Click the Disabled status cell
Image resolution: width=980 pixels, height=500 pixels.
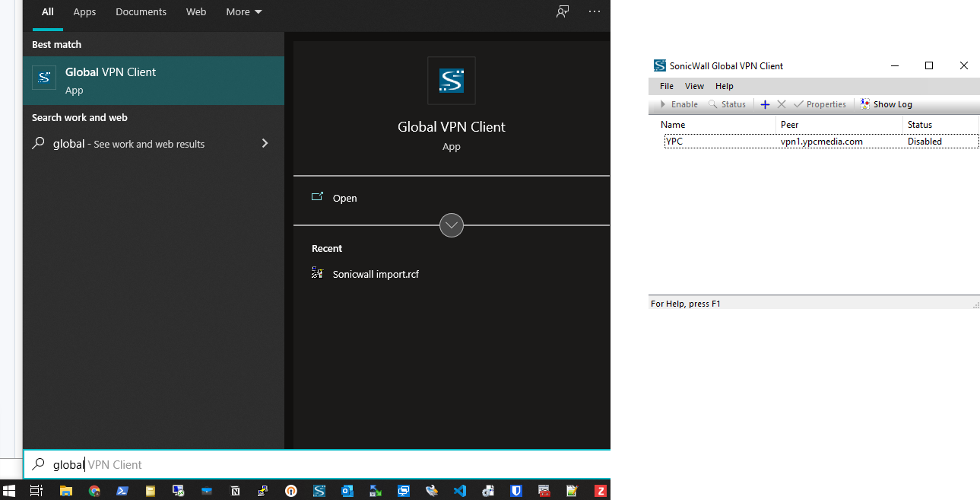click(924, 142)
